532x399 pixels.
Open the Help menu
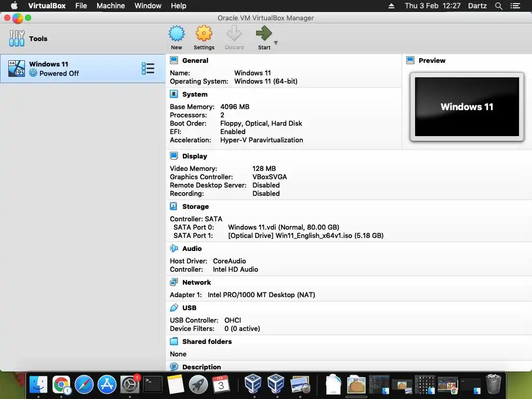point(179,6)
